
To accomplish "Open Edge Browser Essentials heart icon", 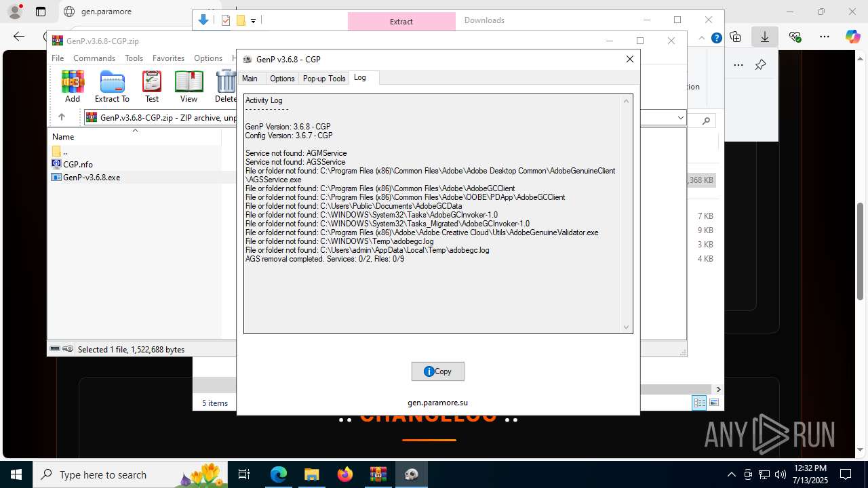I will click(795, 37).
